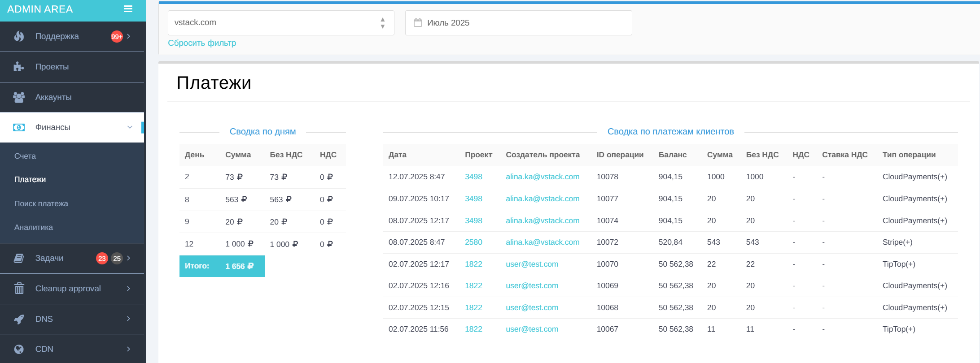The height and width of the screenshot is (363, 980).
Task: Click the Сводка по платежам клиентов heading
Action: [670, 131]
